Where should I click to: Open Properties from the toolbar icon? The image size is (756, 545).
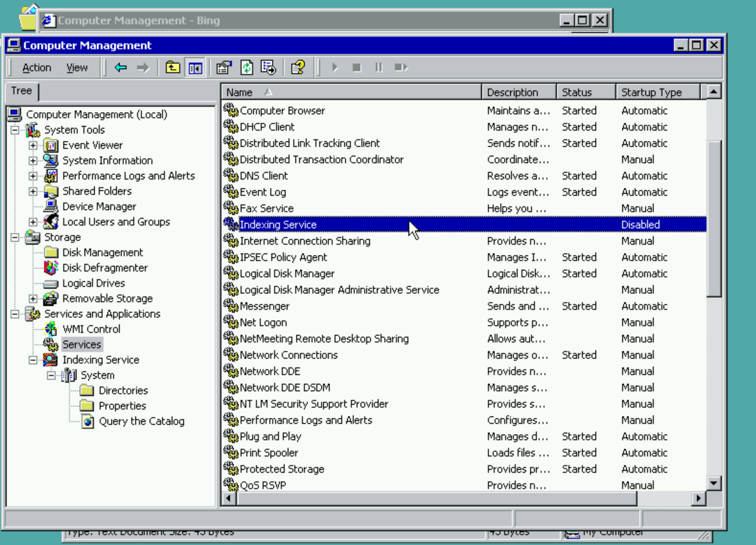point(224,68)
